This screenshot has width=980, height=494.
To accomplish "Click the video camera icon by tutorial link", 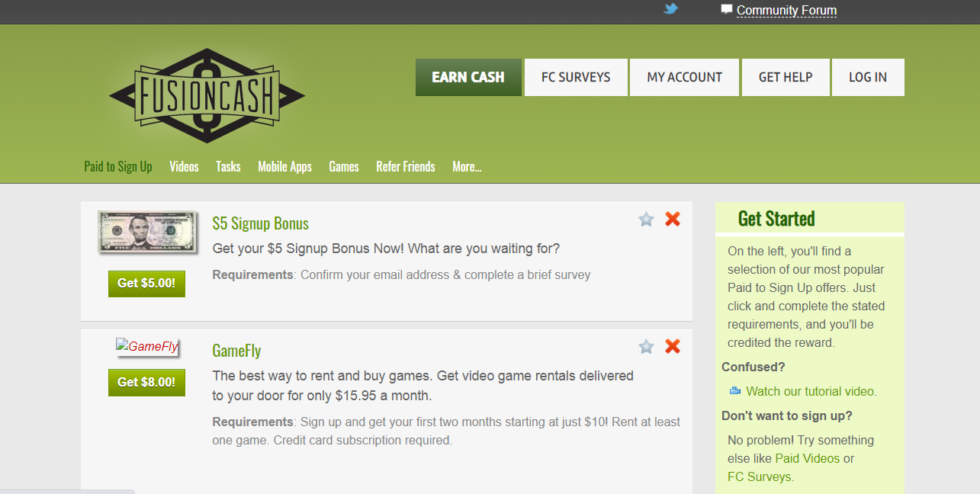I will point(735,391).
